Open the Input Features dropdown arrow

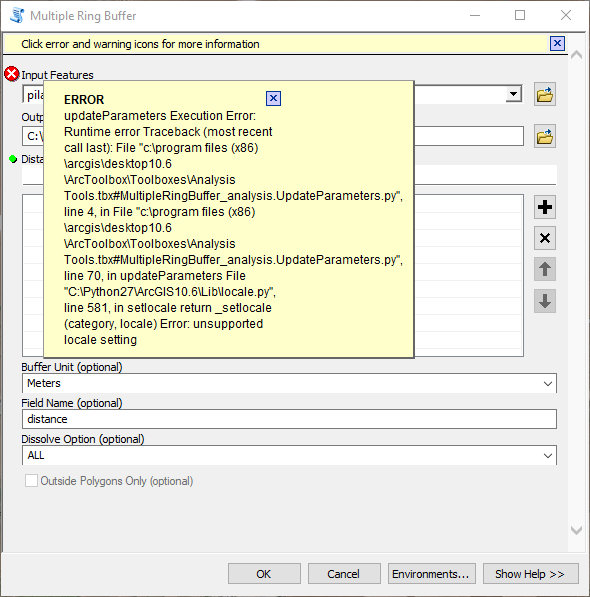pyautogui.click(x=513, y=94)
